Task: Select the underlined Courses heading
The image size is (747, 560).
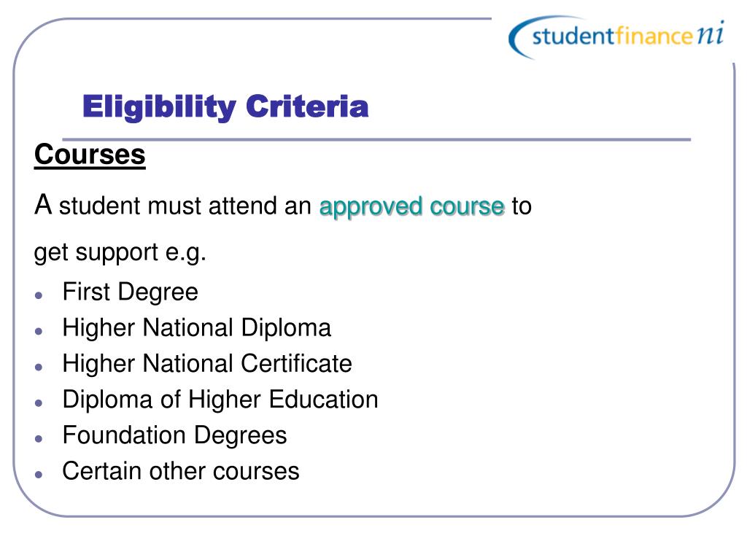Action: (x=90, y=155)
